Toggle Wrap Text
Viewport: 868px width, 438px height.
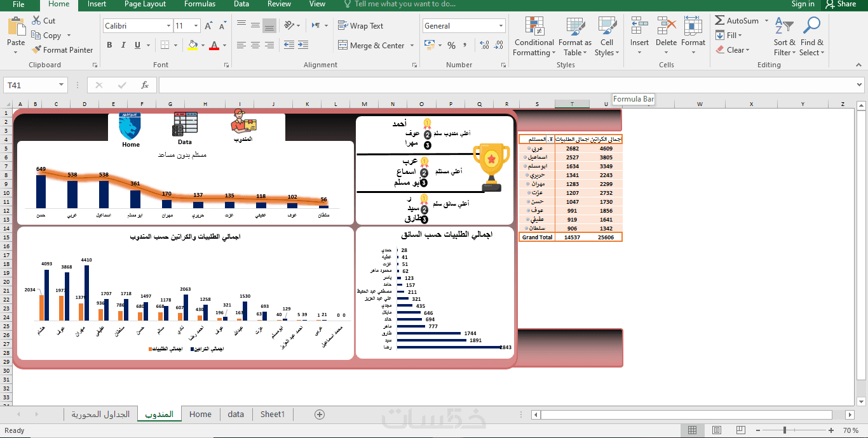pos(360,26)
